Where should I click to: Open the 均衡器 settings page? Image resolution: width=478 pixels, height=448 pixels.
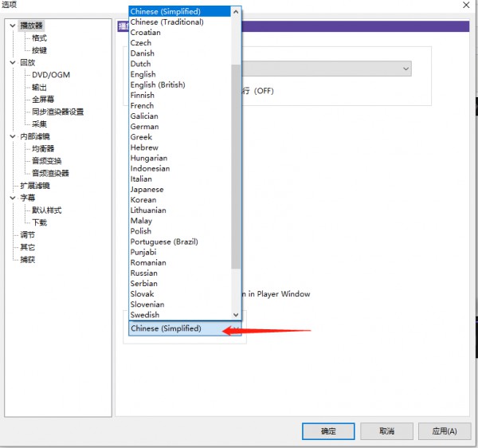[x=43, y=148]
